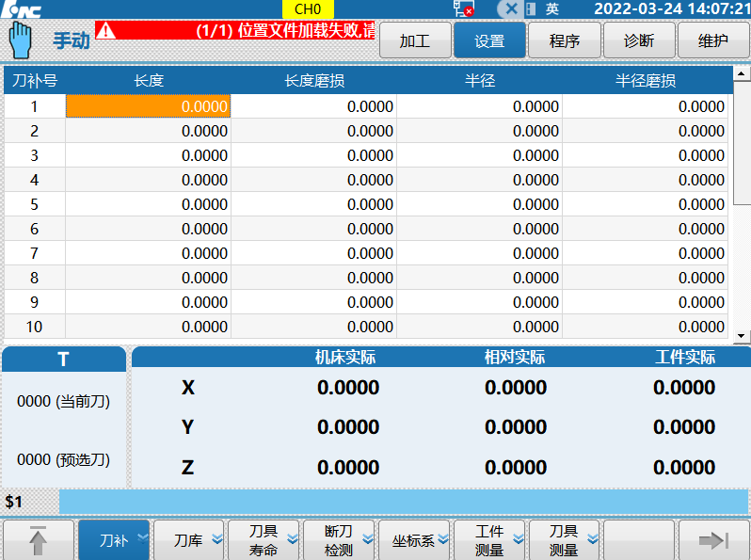The image size is (751, 560).
Task: Click the red alarm warning triangle
Action: coord(105,29)
